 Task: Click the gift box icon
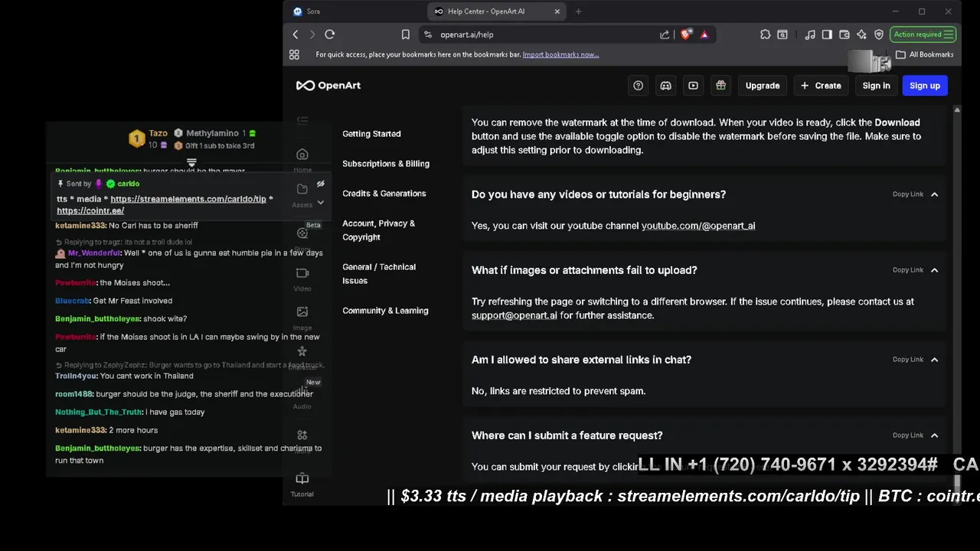pos(720,86)
